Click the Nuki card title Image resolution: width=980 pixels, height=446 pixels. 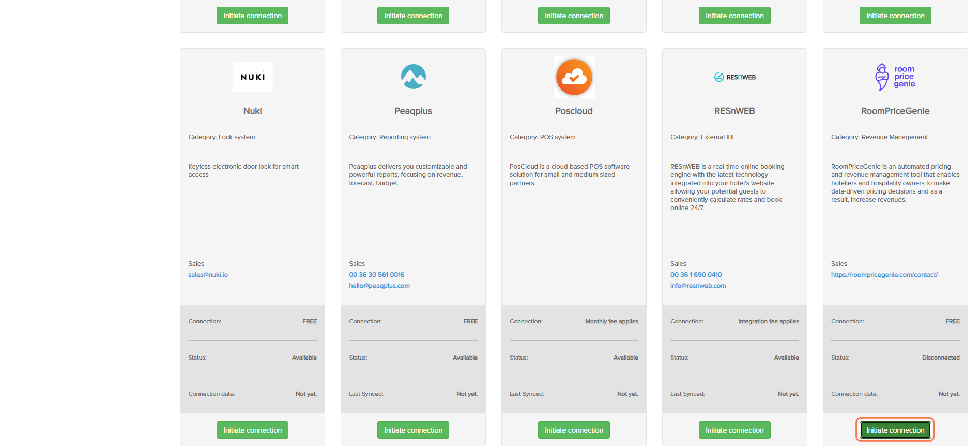pyautogui.click(x=252, y=111)
